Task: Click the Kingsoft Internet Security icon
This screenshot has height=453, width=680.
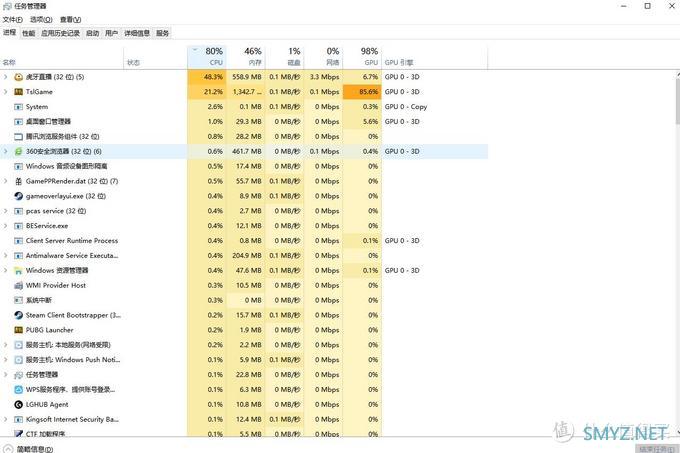Action: pyautogui.click(x=18, y=419)
